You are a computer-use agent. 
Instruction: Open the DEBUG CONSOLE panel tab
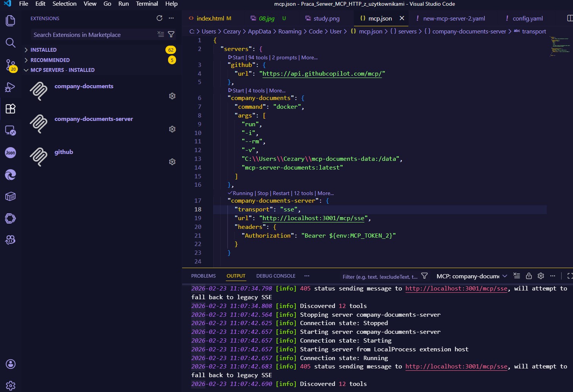pyautogui.click(x=276, y=276)
